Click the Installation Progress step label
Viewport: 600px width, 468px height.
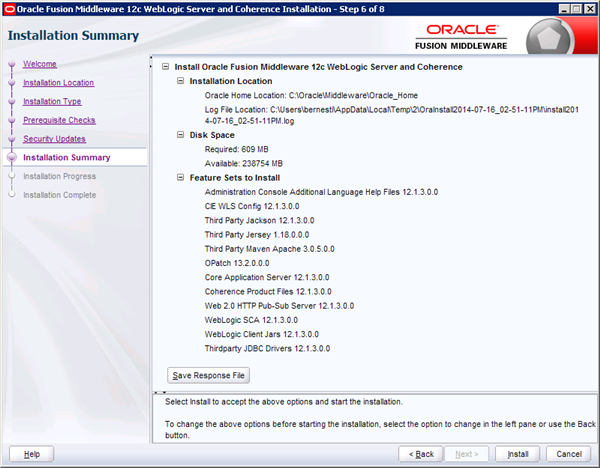click(59, 176)
